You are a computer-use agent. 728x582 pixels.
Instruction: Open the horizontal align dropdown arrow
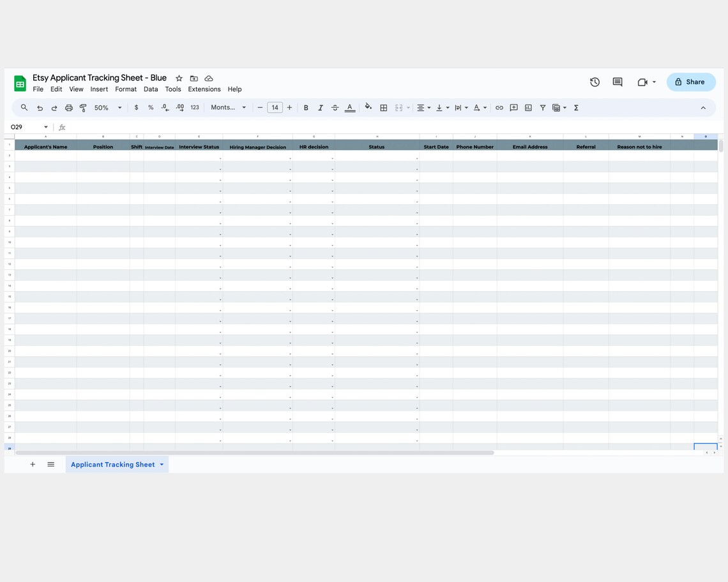[x=428, y=107]
